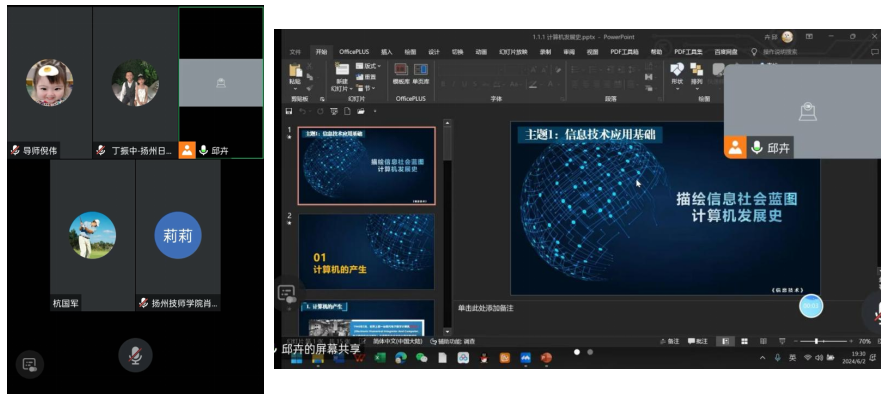
Task: Click the New file icon in quick access toolbar
Action: click(x=347, y=111)
